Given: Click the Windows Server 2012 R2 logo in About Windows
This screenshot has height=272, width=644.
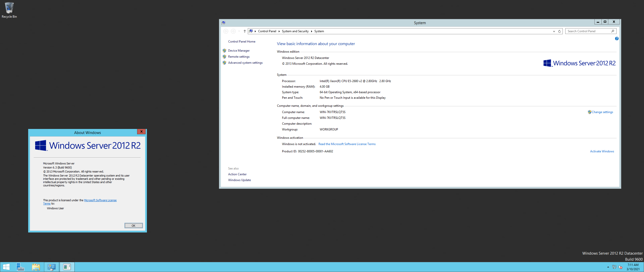Looking at the screenshot, I should (x=88, y=145).
